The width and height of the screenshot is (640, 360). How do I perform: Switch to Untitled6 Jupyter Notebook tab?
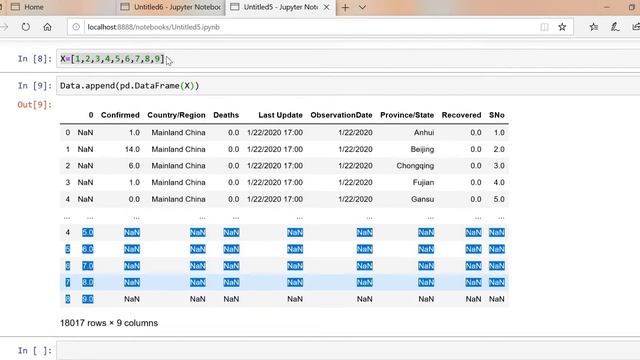[x=171, y=7]
